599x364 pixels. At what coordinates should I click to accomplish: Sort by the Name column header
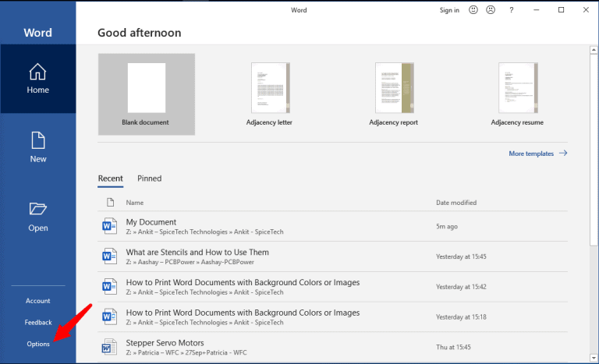[x=135, y=203]
